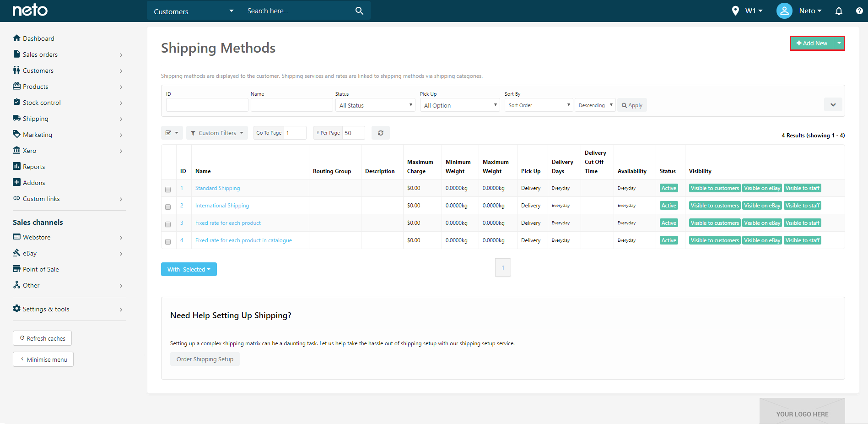868x424 pixels.
Task: Click the ID filter input field
Action: (207, 105)
